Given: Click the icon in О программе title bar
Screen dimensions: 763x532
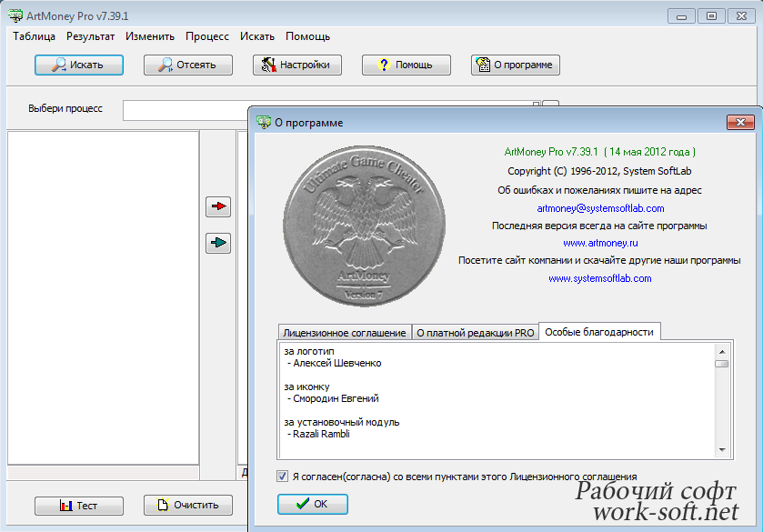Looking at the screenshot, I should click(x=264, y=123).
